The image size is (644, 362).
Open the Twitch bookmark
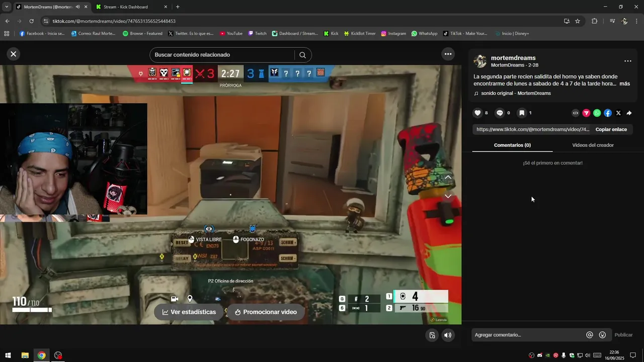(257, 34)
